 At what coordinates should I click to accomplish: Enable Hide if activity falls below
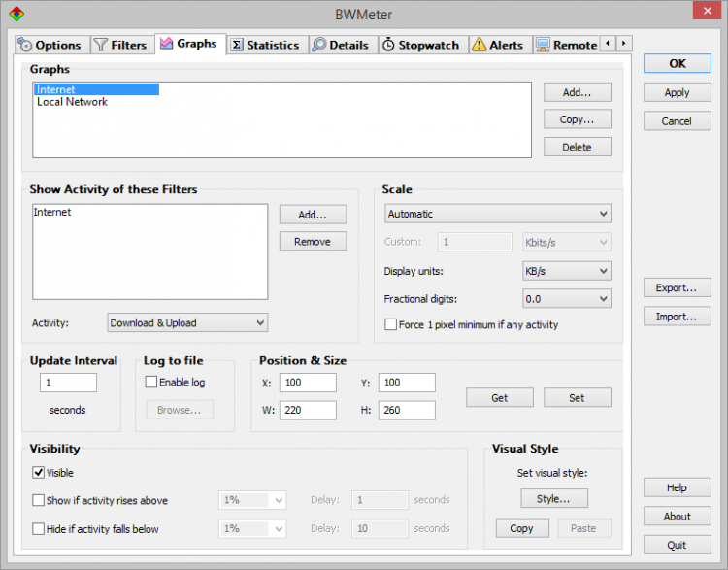click(38, 528)
